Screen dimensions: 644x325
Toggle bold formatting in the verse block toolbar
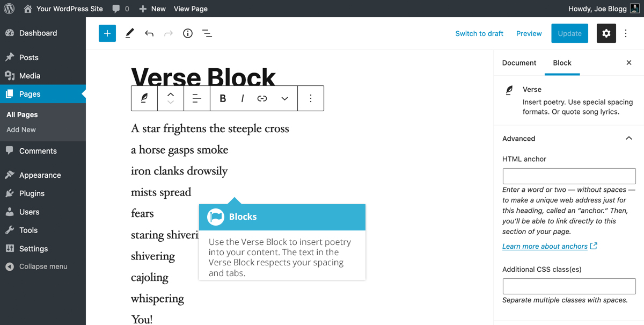coord(223,98)
